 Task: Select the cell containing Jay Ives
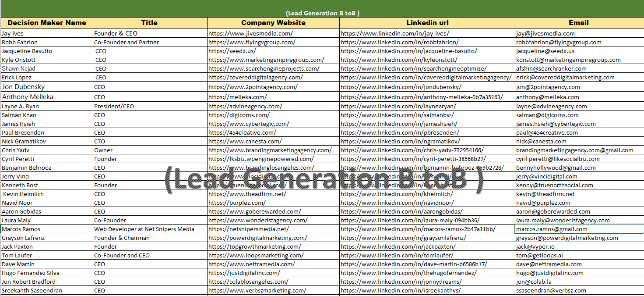point(47,33)
